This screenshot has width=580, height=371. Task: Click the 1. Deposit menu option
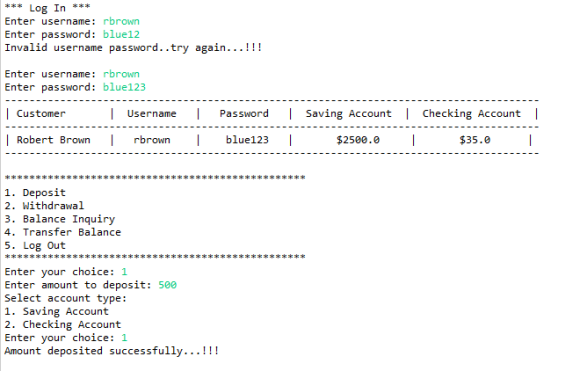pos(35,193)
